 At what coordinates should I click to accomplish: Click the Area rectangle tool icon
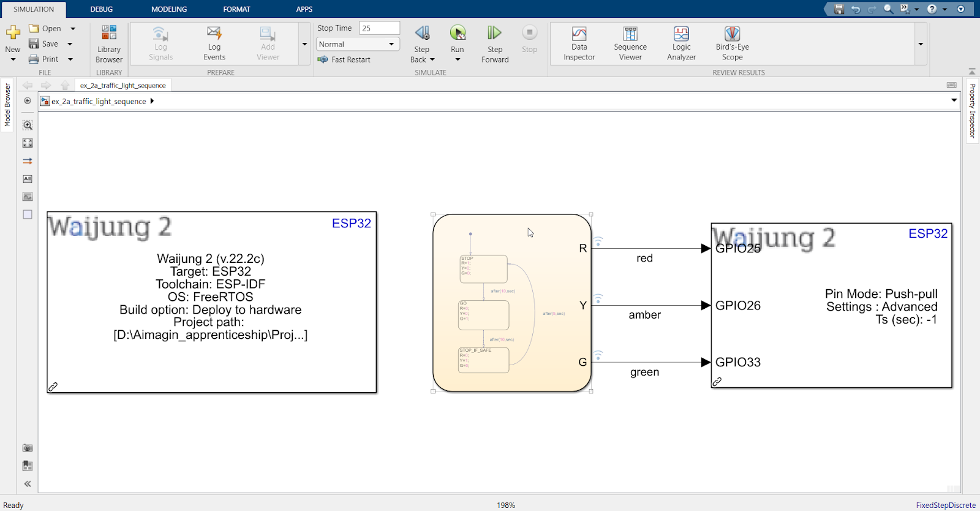tap(28, 214)
